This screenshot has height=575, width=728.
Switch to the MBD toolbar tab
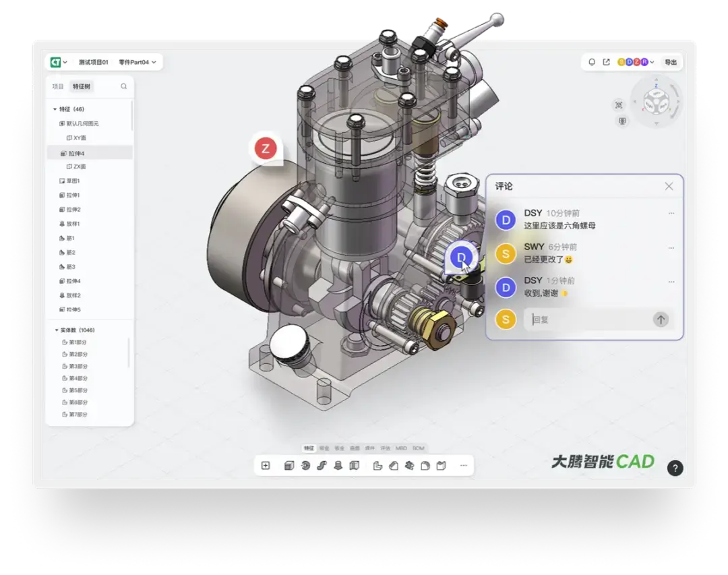pos(401,448)
